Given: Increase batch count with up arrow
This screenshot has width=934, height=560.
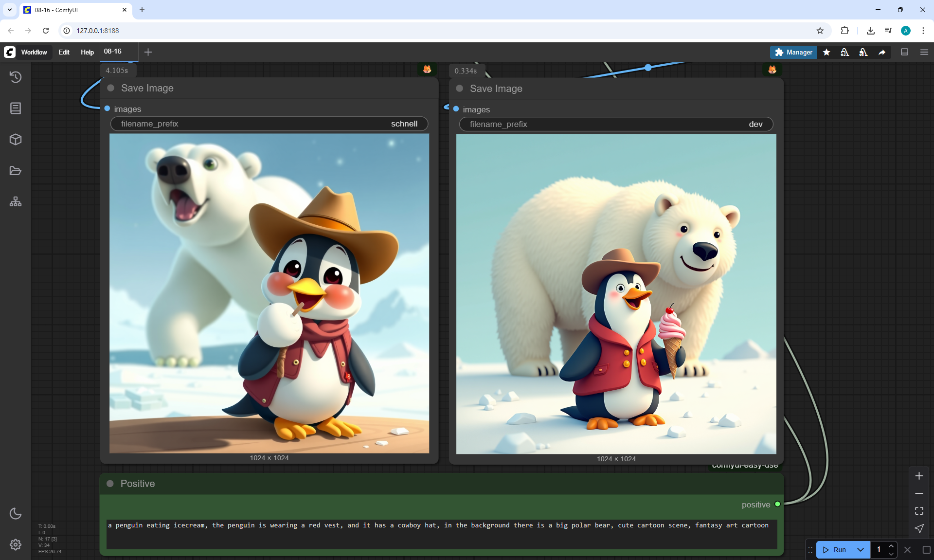Looking at the screenshot, I should coord(891,546).
